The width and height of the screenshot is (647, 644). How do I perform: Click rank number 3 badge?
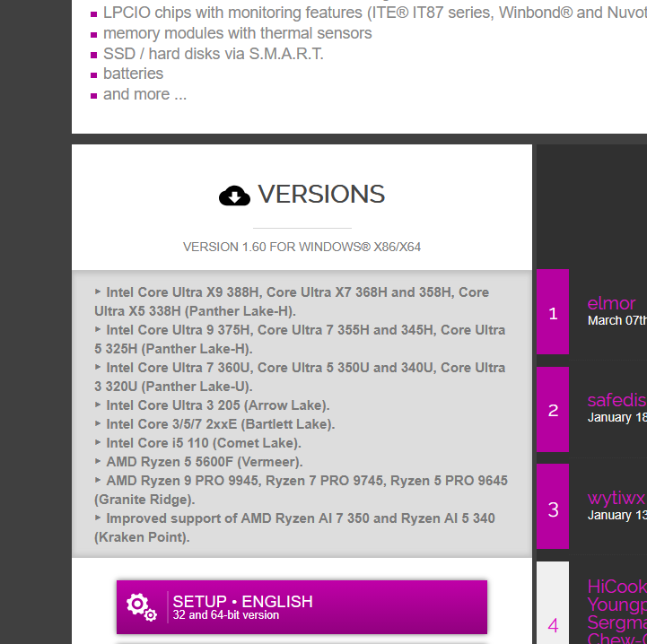tap(553, 506)
